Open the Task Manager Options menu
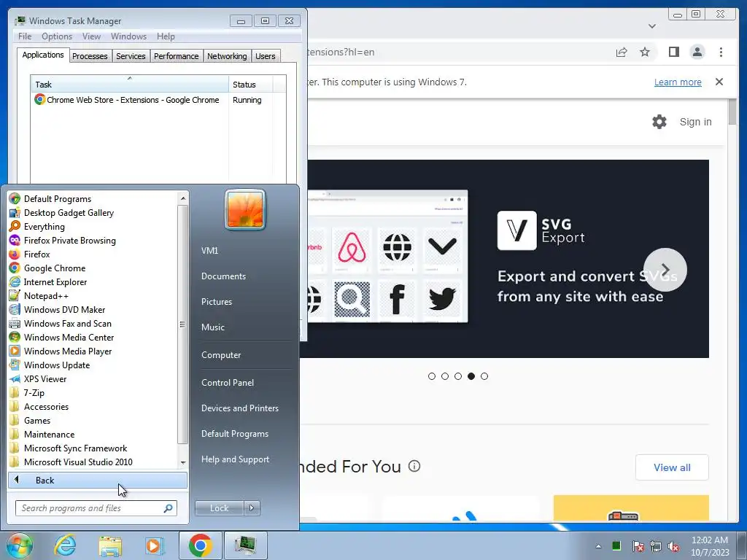747x560 pixels. coord(57,36)
